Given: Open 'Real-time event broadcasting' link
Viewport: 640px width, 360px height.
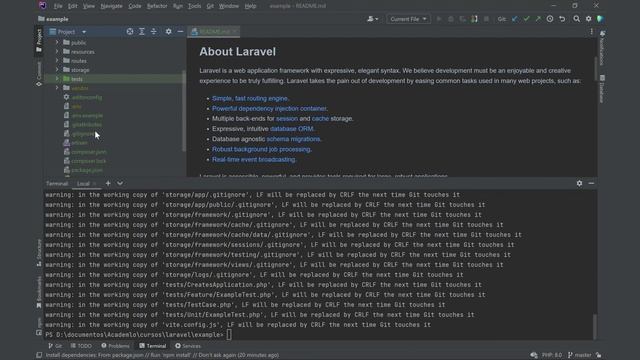Looking at the screenshot, I should point(253,160).
